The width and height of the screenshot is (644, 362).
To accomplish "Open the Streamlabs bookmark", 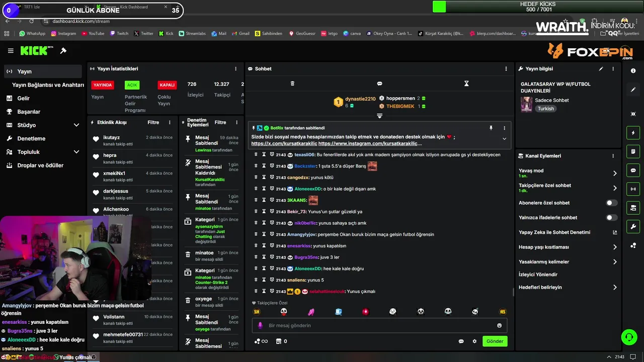I will (192, 34).
